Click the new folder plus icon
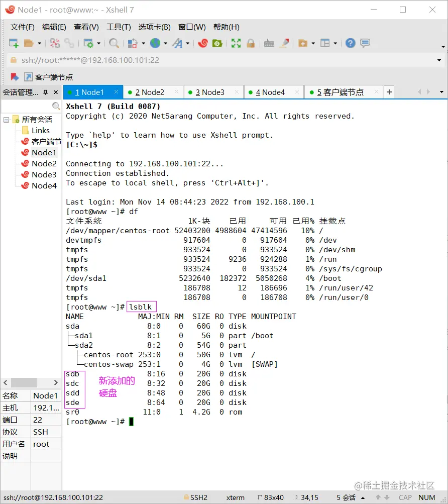448x504 pixels. tap(303, 43)
